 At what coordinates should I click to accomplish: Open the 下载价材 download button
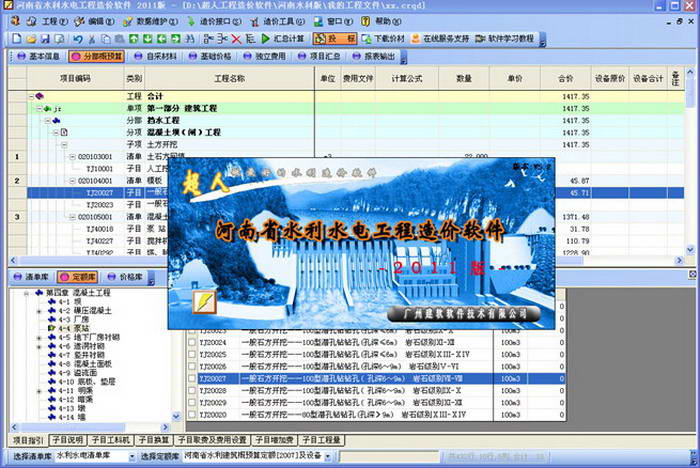pyautogui.click(x=383, y=39)
